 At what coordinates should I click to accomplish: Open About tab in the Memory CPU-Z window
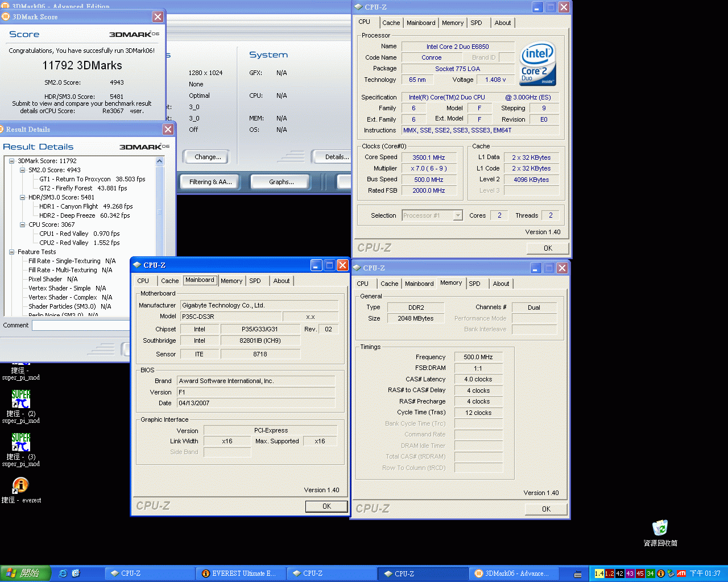click(x=501, y=284)
